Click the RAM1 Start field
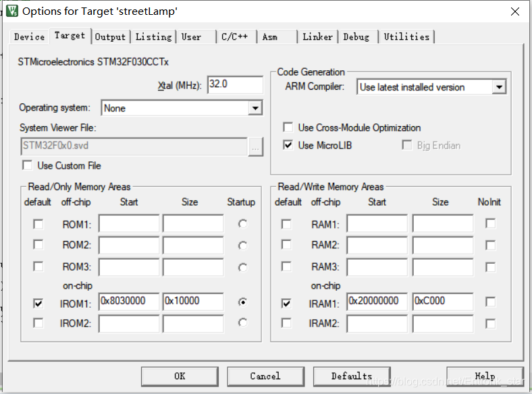This screenshot has height=394, width=532. [377, 223]
